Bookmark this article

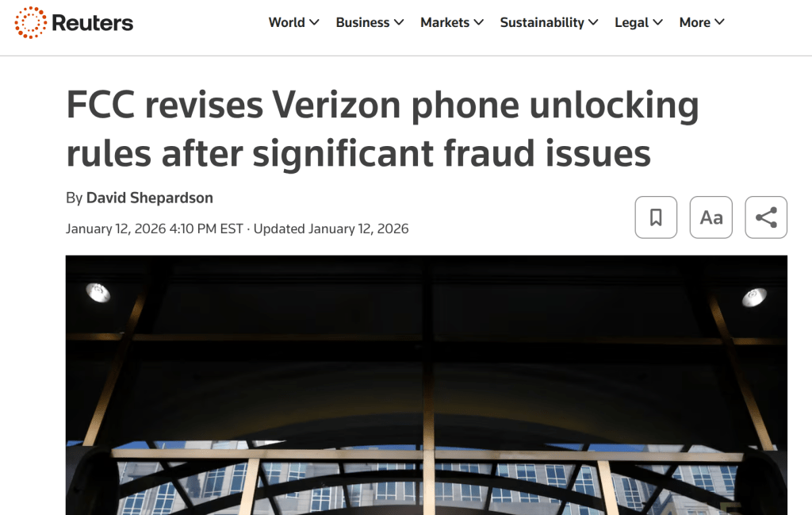656,217
